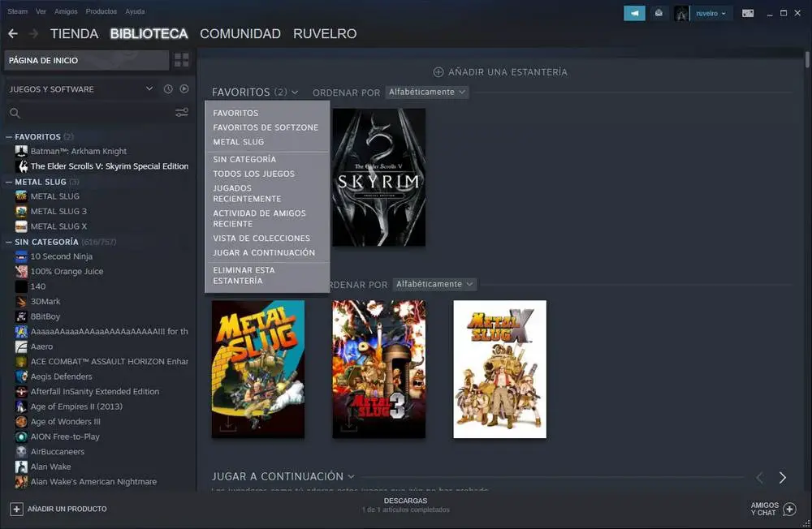Go to the TIENDA tab
This screenshot has width=812, height=529.
(74, 33)
